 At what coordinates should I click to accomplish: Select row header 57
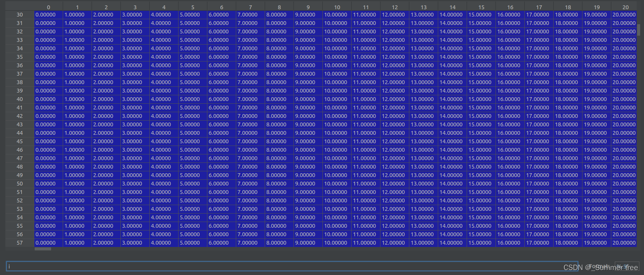(x=20, y=243)
